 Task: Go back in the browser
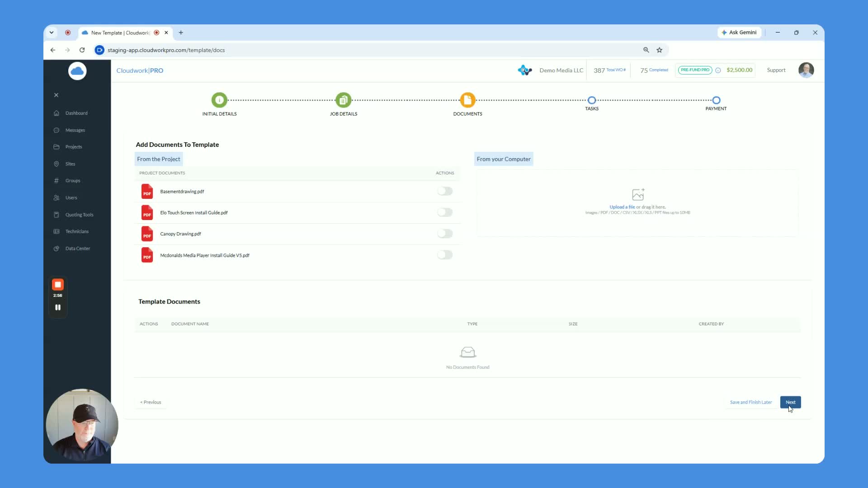[x=53, y=50]
